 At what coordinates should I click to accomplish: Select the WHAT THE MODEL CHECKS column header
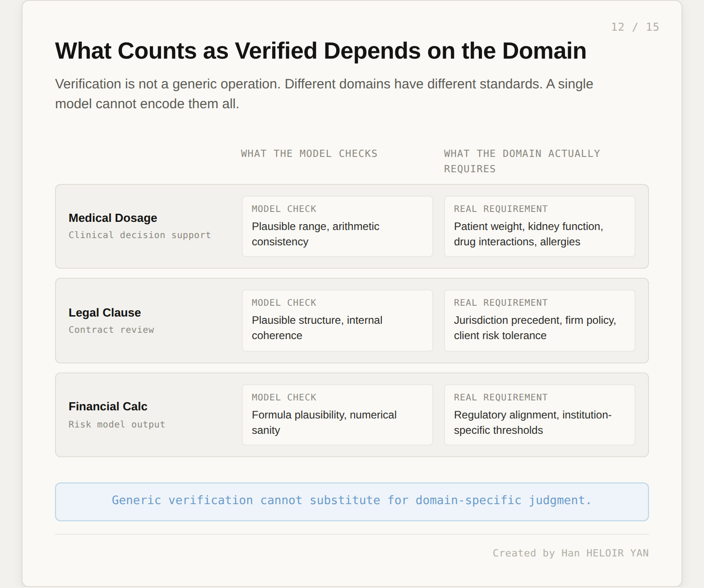click(x=309, y=154)
